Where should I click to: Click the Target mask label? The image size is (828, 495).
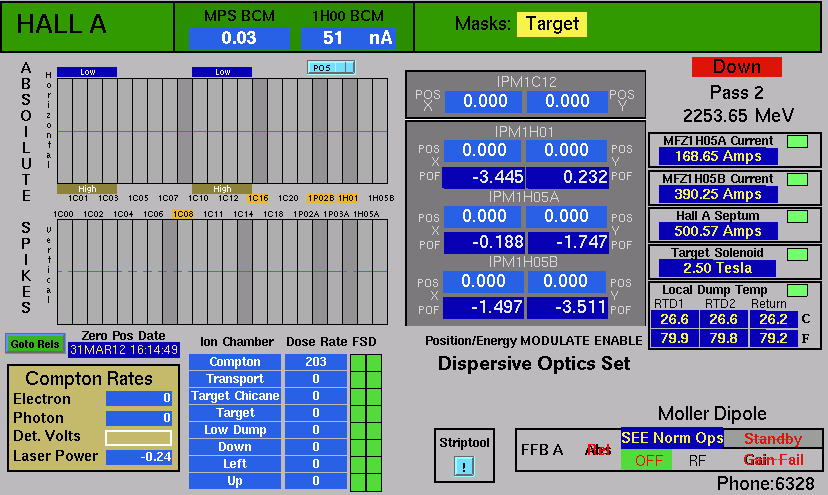tap(552, 24)
